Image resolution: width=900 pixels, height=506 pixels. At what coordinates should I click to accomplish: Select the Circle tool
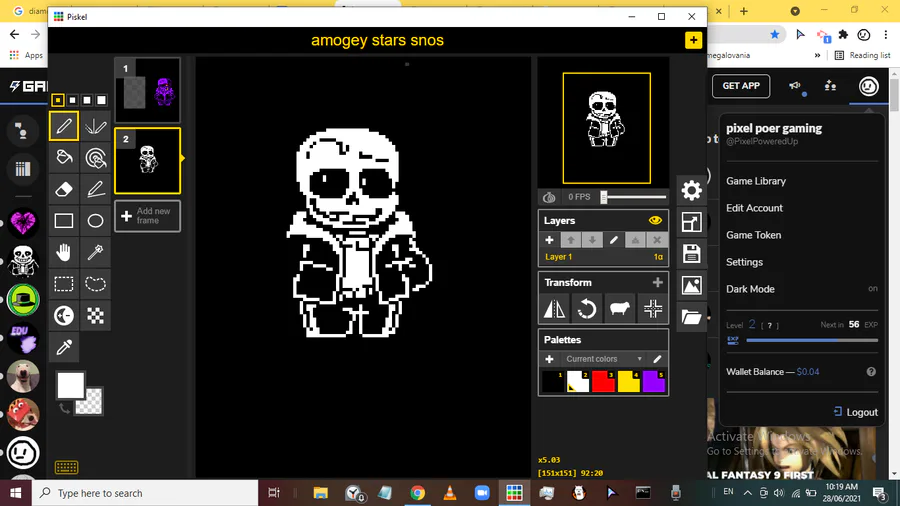point(95,221)
